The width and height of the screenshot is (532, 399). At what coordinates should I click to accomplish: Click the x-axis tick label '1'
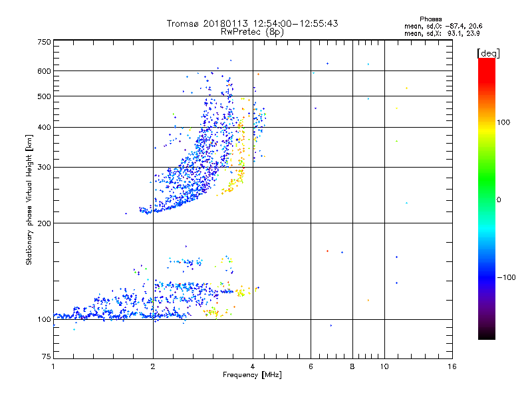pyautogui.click(x=53, y=366)
